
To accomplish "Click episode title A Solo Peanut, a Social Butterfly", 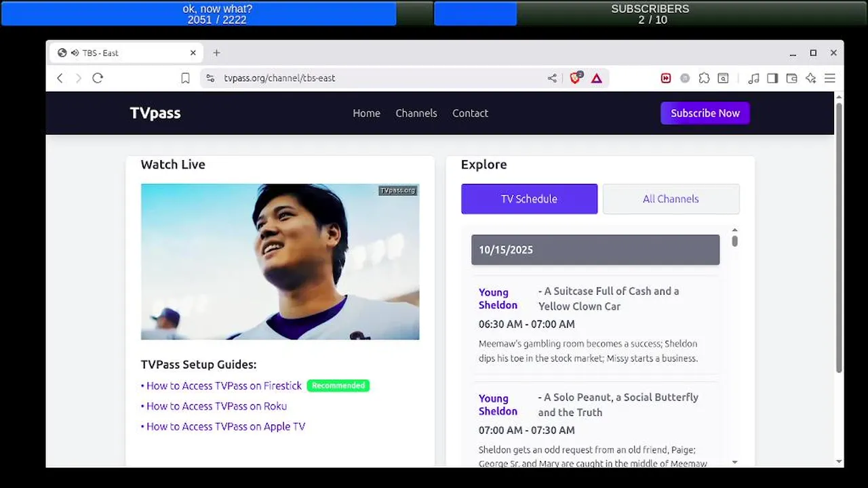I will tap(618, 405).
